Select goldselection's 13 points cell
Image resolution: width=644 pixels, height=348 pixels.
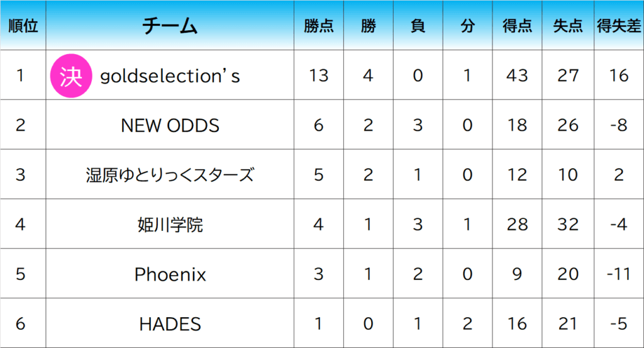319,75
